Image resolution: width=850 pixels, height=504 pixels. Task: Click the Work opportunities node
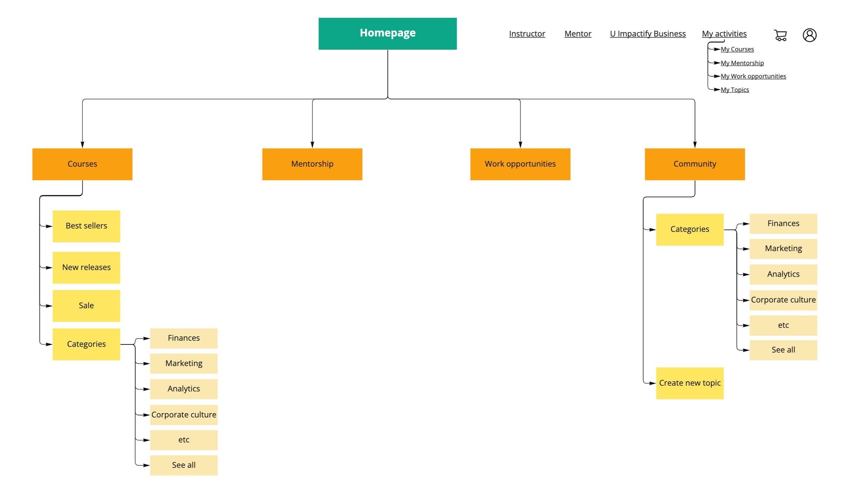[520, 164]
